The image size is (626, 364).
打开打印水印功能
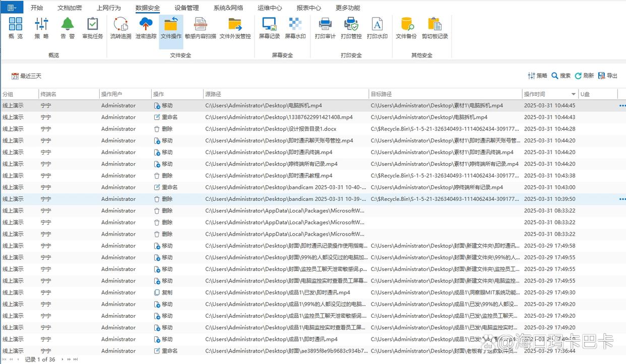[378, 28]
